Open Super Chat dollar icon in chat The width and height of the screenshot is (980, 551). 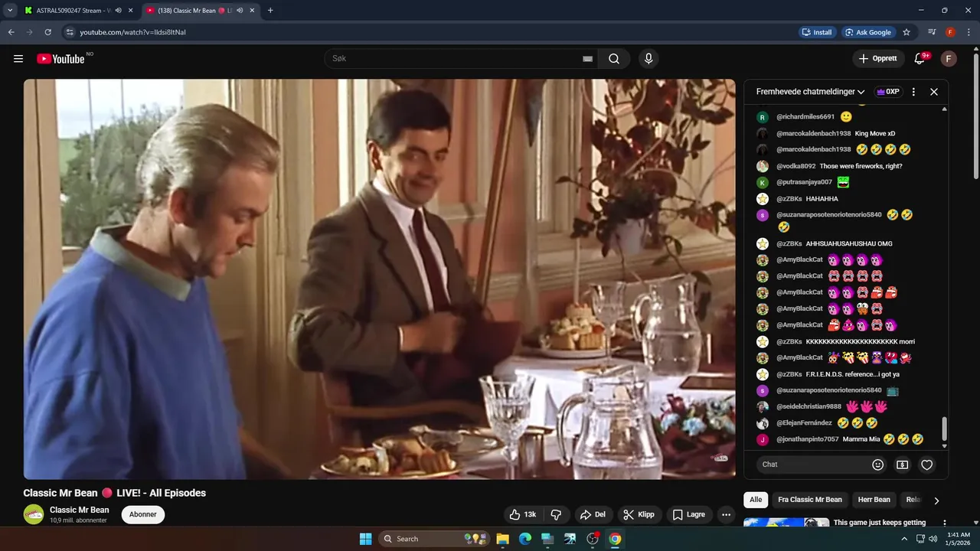pyautogui.click(x=903, y=465)
